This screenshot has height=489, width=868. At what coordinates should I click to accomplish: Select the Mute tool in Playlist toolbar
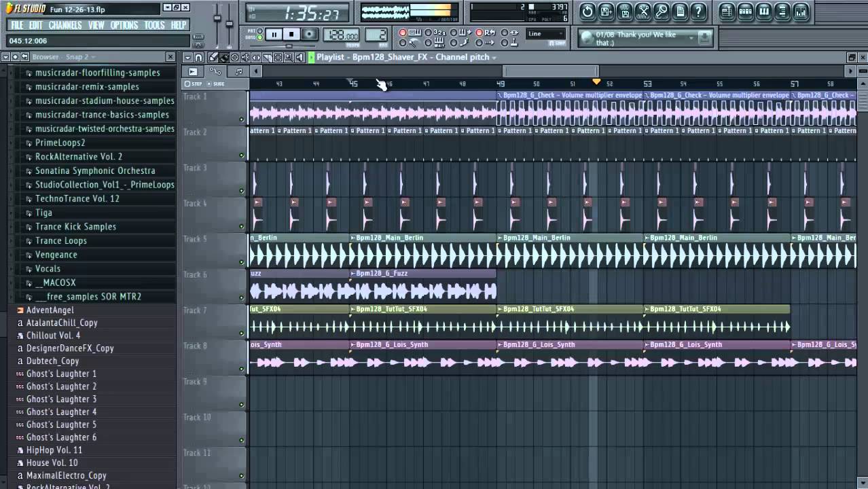click(245, 57)
